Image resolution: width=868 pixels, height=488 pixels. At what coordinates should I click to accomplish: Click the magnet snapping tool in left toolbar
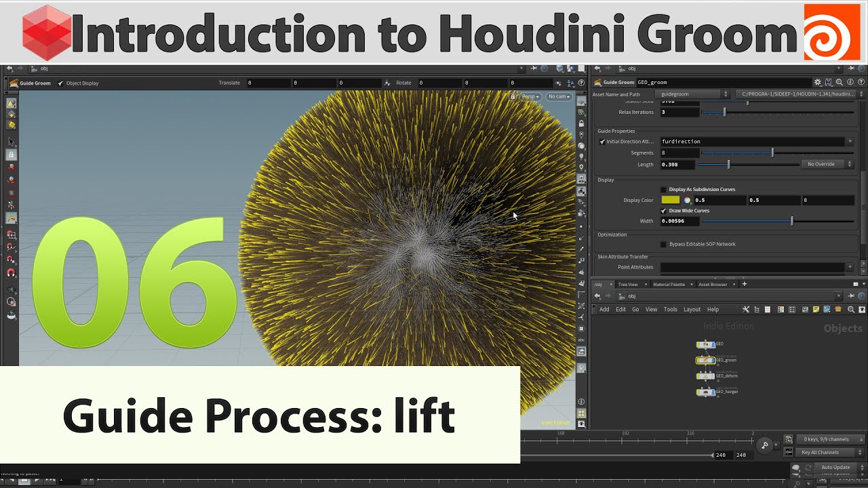(x=12, y=272)
